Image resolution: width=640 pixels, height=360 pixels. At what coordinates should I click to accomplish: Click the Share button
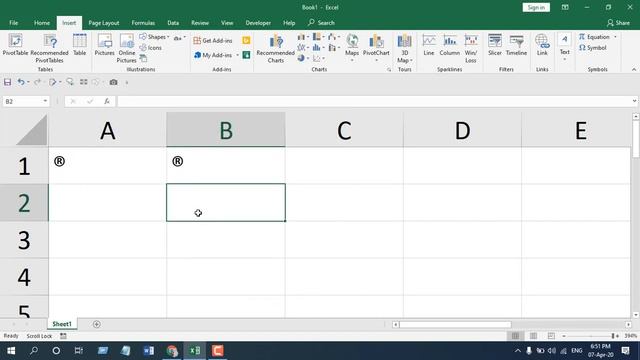point(618,23)
